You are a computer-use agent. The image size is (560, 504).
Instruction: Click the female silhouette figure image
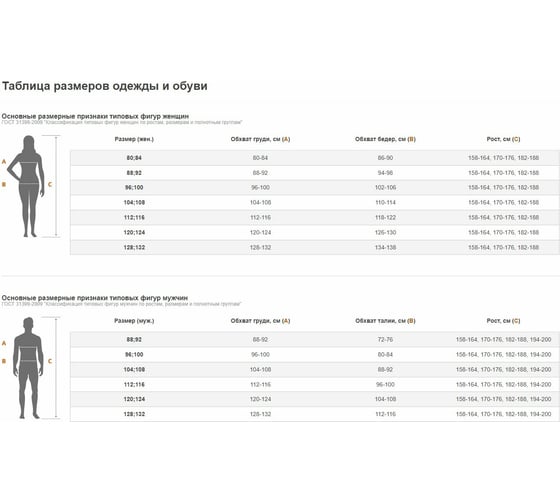coord(26,186)
